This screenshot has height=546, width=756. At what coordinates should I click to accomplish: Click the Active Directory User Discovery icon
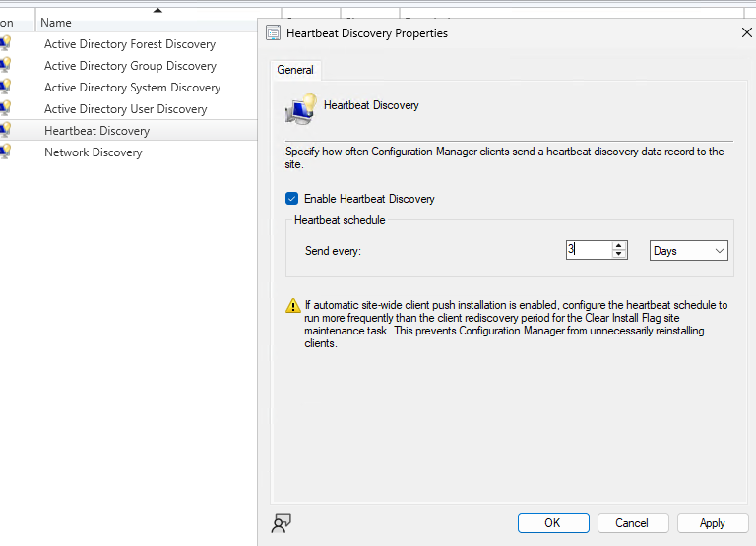(5, 109)
